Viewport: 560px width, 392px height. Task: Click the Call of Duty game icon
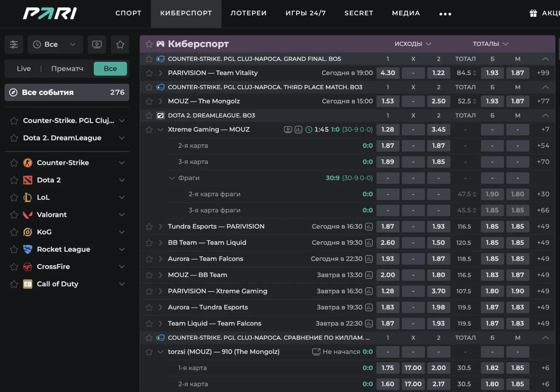click(28, 284)
